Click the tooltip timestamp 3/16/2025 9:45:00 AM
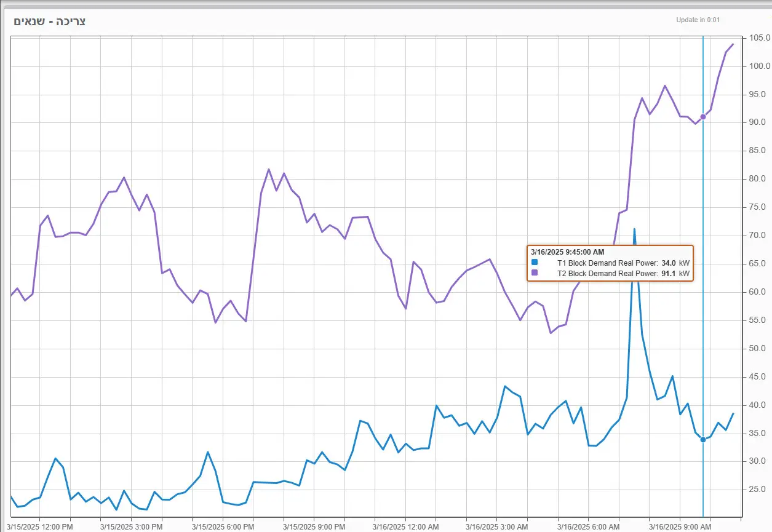 click(x=567, y=252)
